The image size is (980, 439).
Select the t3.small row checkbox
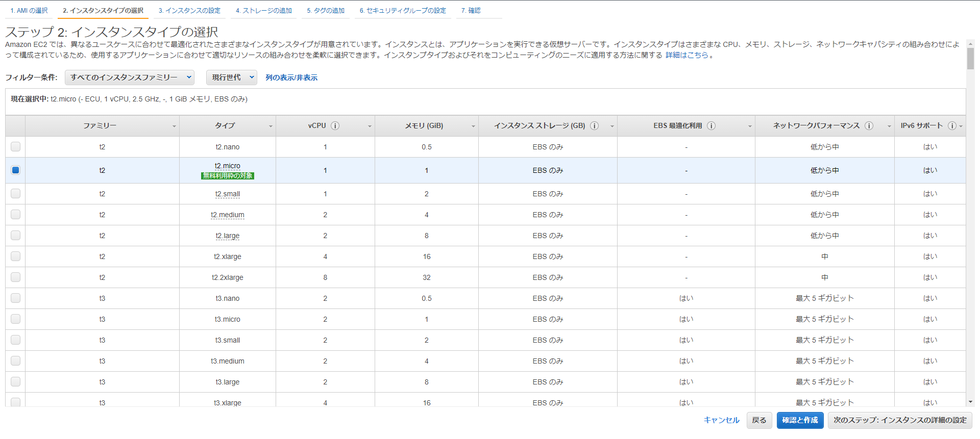click(x=16, y=340)
